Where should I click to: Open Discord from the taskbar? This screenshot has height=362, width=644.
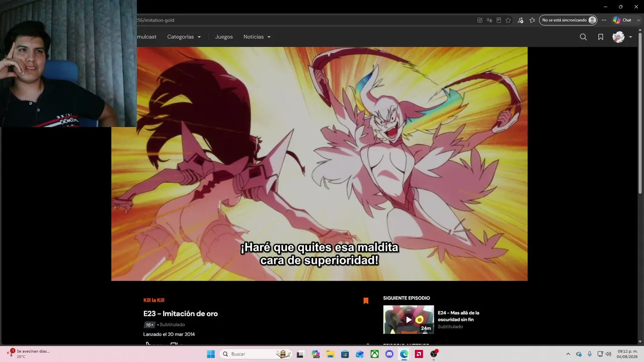pyautogui.click(x=389, y=354)
